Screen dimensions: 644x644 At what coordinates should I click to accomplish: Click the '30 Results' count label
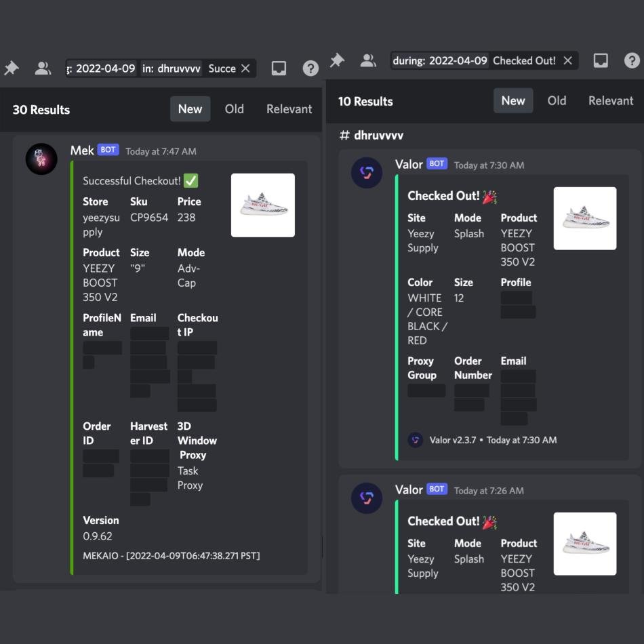pos(41,110)
